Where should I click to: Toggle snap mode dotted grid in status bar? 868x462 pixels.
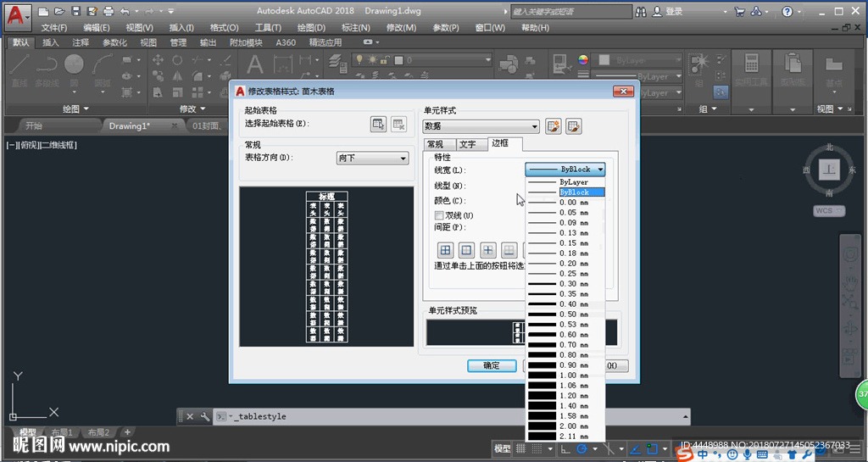[537, 448]
